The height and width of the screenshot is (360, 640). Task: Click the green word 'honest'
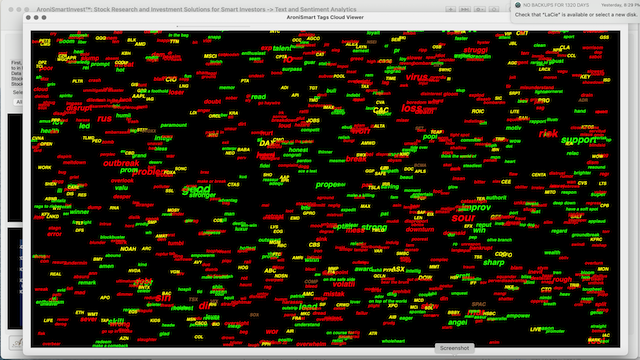point(298,150)
